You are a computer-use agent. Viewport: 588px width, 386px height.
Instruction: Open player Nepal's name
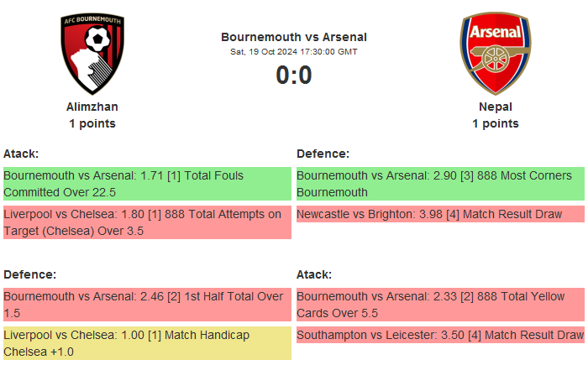coord(496,107)
